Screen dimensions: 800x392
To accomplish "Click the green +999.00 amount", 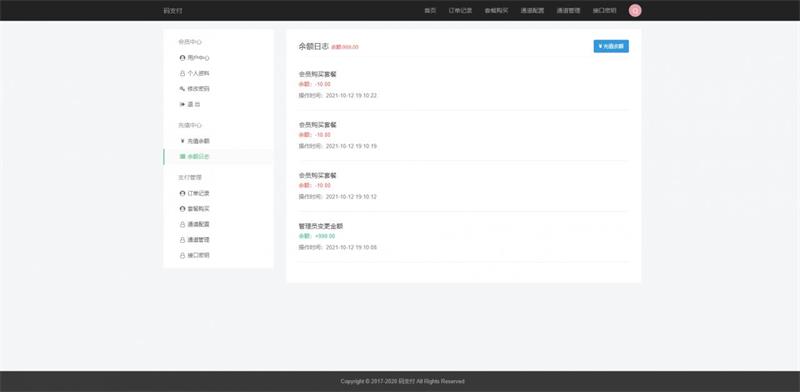I will point(325,236).
